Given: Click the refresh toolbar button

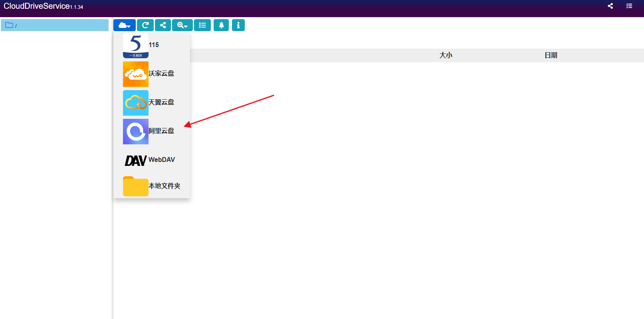Looking at the screenshot, I should 145,25.
